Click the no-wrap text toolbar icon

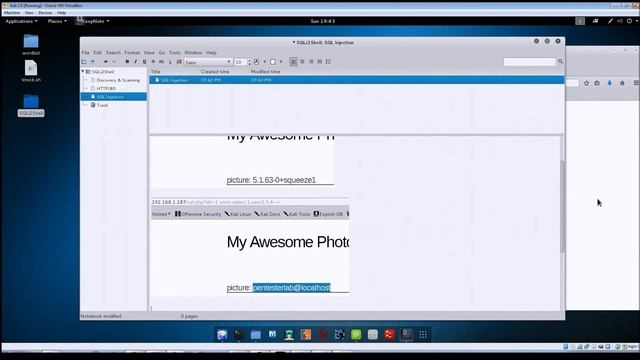(179, 62)
